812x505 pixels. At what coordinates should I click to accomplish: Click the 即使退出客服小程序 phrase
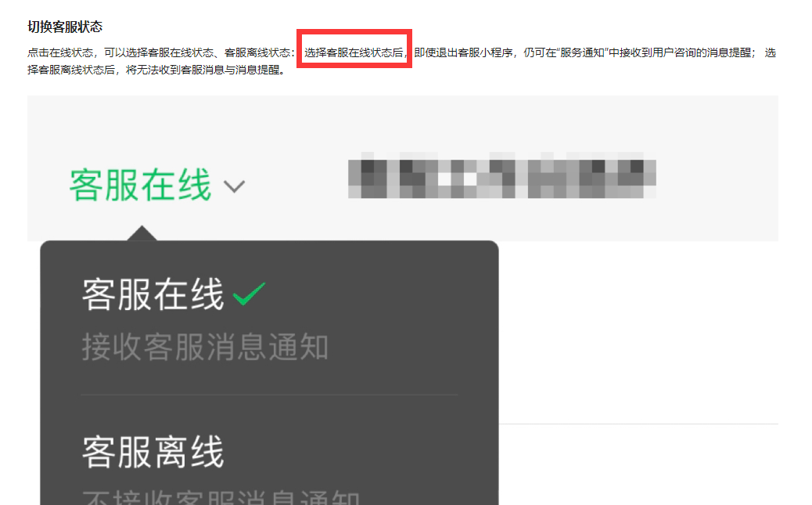pos(463,52)
